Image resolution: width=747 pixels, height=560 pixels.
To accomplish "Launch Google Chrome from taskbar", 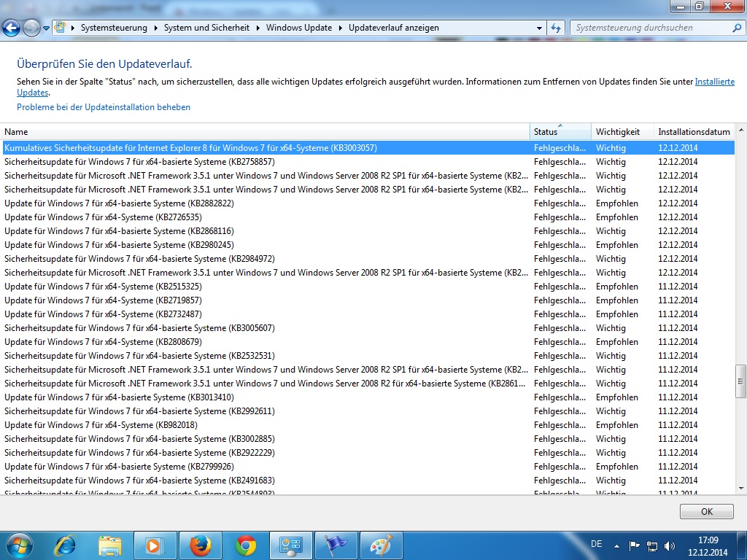I will (245, 545).
